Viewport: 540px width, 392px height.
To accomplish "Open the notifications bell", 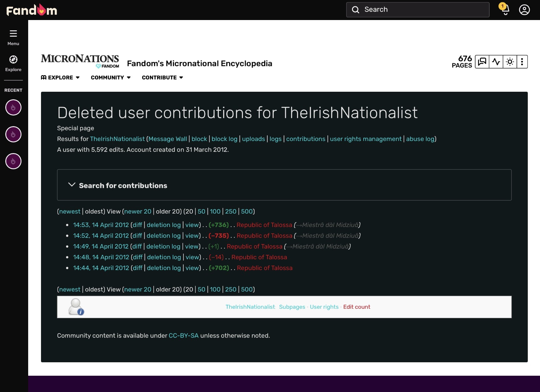I will (x=505, y=9).
